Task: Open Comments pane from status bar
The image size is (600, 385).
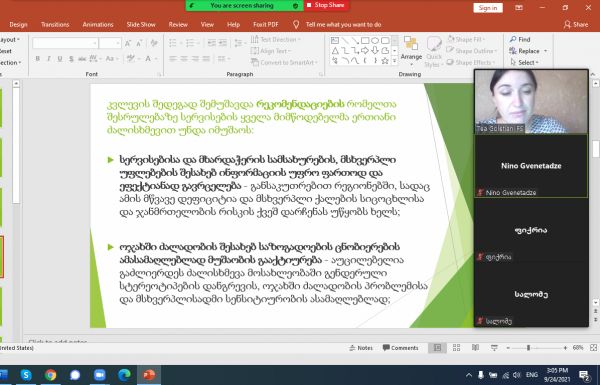Action: (400, 347)
